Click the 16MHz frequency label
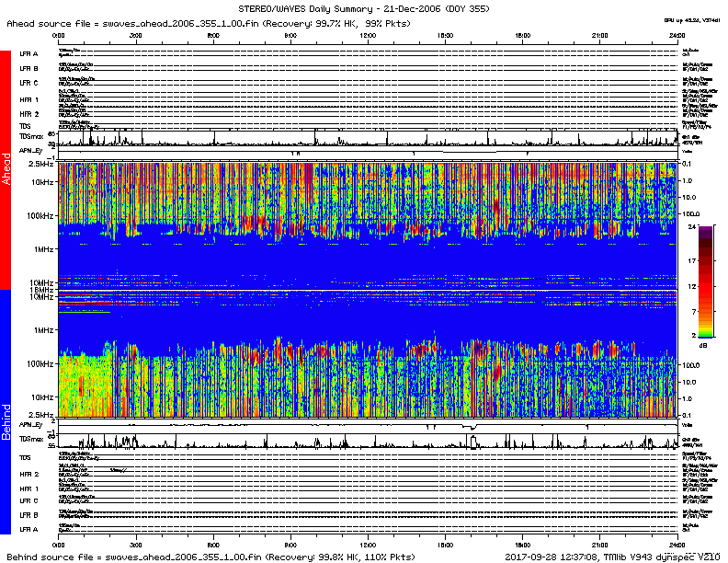This screenshot has width=728, height=563. click(x=42, y=290)
